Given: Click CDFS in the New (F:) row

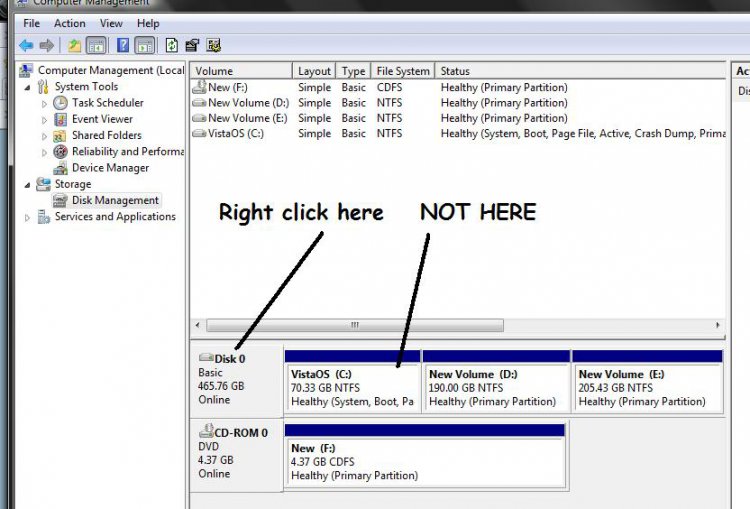Looking at the screenshot, I should 389,88.
